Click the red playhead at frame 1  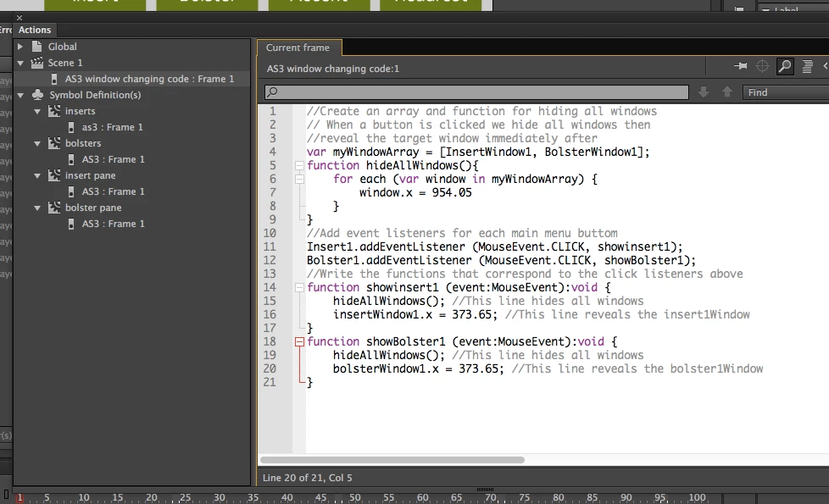(20, 498)
